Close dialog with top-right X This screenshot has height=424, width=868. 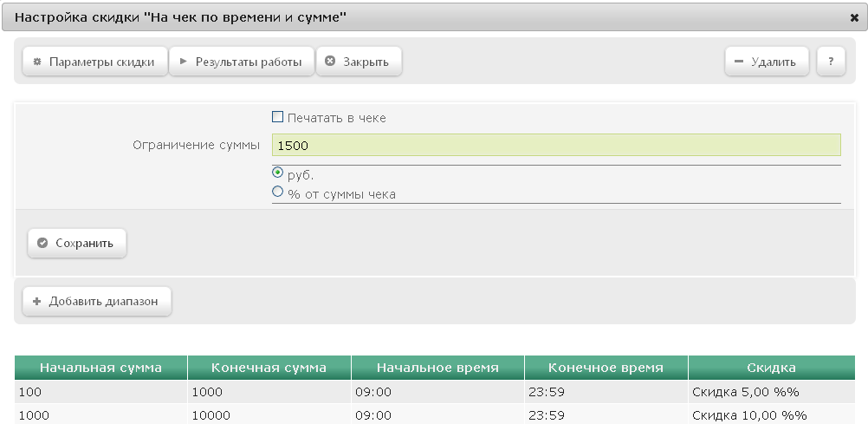point(853,17)
